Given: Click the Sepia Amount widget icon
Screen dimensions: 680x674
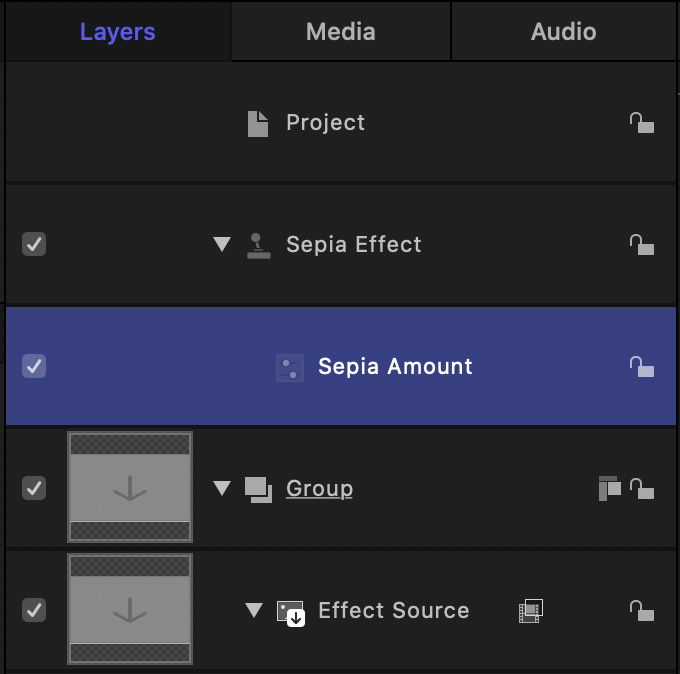Looking at the screenshot, I should [290, 367].
